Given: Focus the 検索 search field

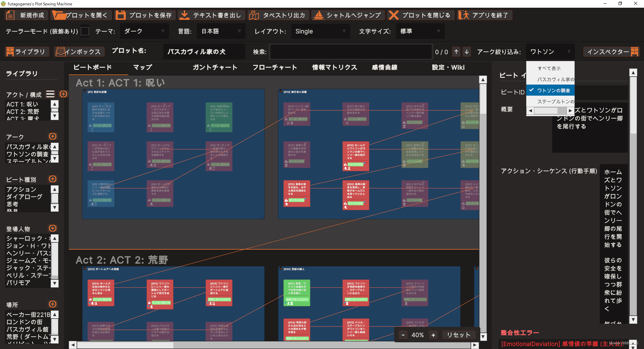Looking at the screenshot, I should pyautogui.click(x=350, y=52).
